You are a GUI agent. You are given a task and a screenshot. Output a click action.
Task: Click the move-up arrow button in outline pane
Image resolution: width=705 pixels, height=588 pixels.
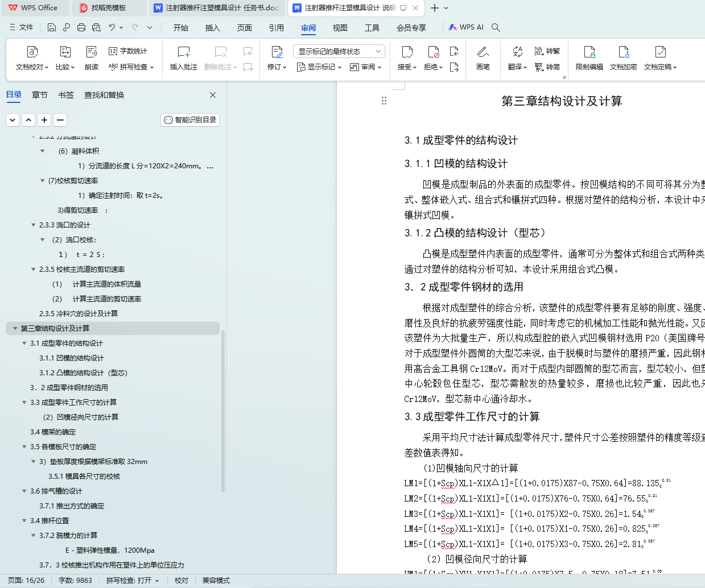[x=28, y=119]
